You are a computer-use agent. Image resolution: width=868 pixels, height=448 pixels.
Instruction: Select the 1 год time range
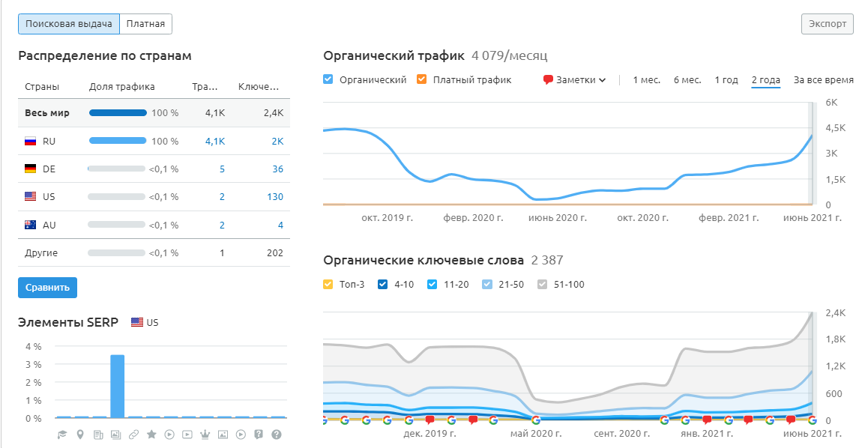coord(726,80)
